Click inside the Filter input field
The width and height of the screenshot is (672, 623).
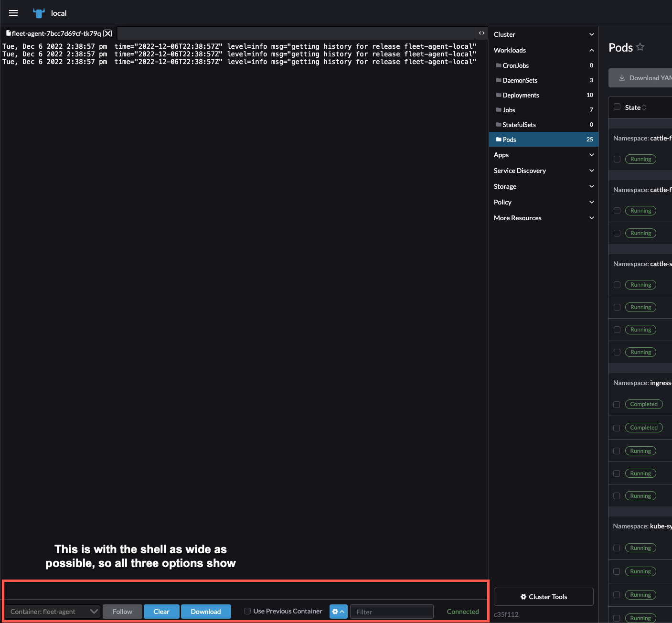(x=392, y=612)
